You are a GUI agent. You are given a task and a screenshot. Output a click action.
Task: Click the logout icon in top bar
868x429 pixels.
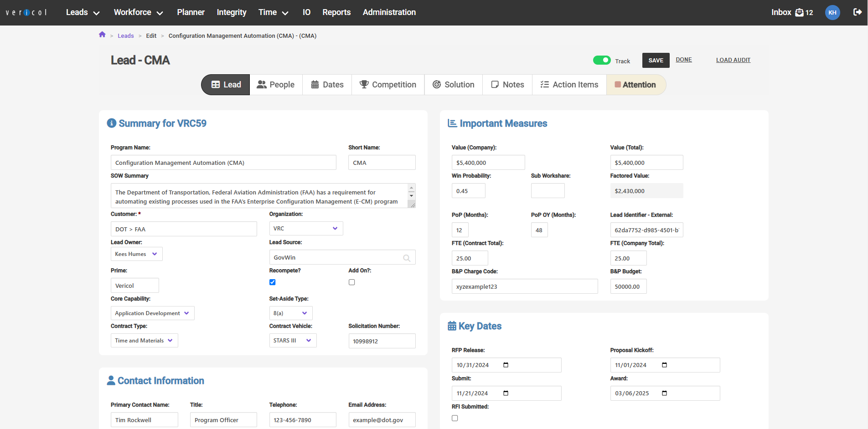pyautogui.click(x=857, y=12)
